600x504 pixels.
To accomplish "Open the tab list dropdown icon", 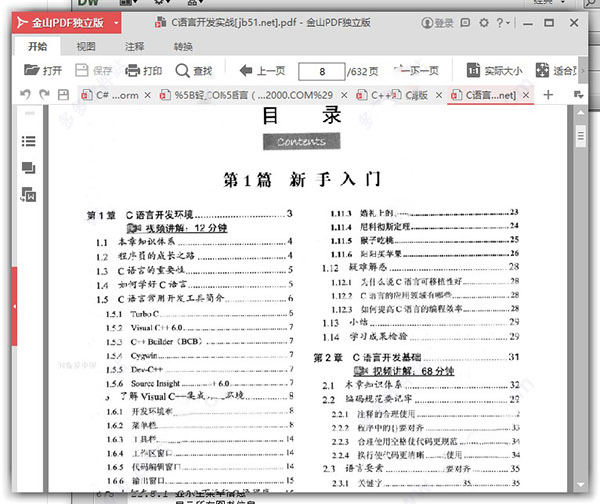I will click(579, 95).
